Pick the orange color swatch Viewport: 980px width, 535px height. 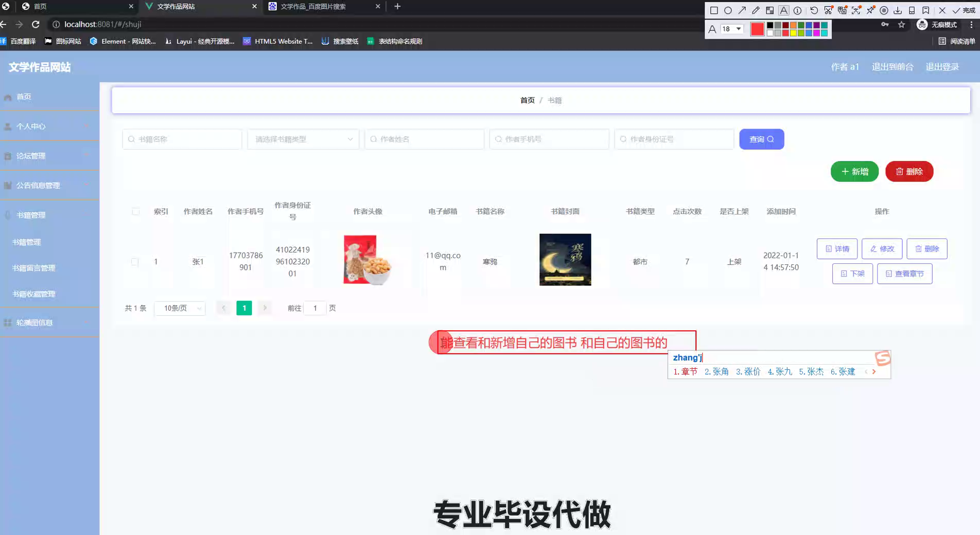click(x=793, y=25)
